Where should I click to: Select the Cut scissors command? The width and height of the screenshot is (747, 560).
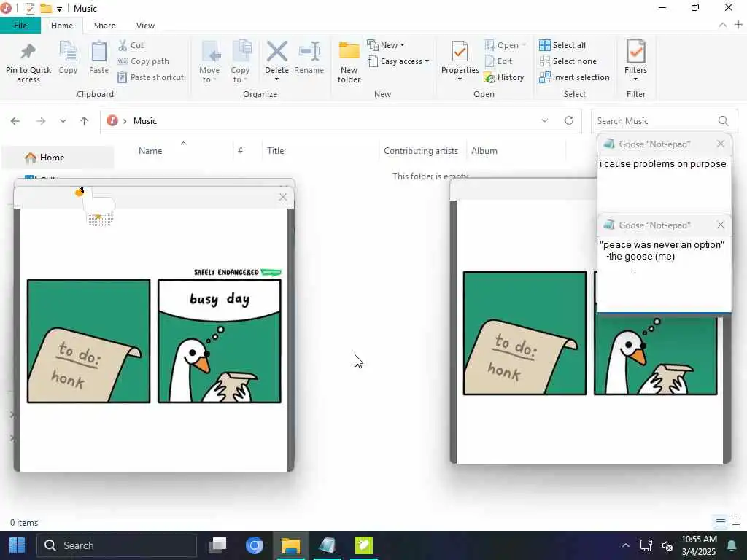pyautogui.click(x=131, y=45)
